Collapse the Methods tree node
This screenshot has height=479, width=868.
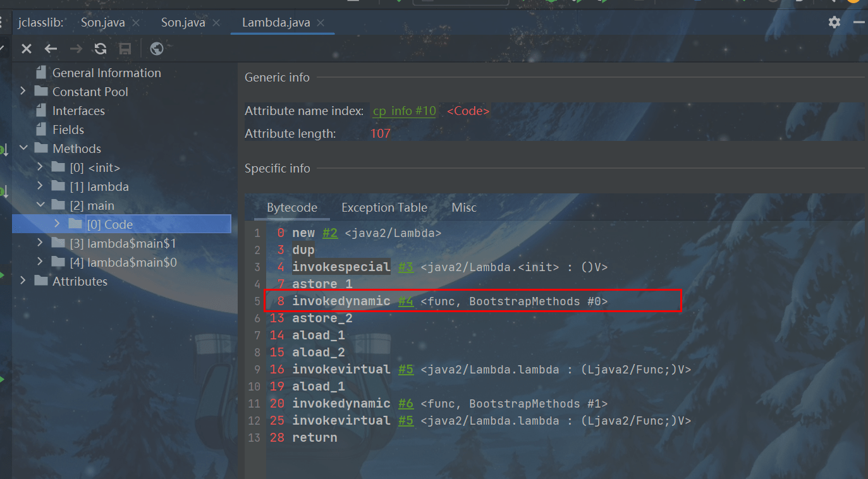click(x=23, y=149)
